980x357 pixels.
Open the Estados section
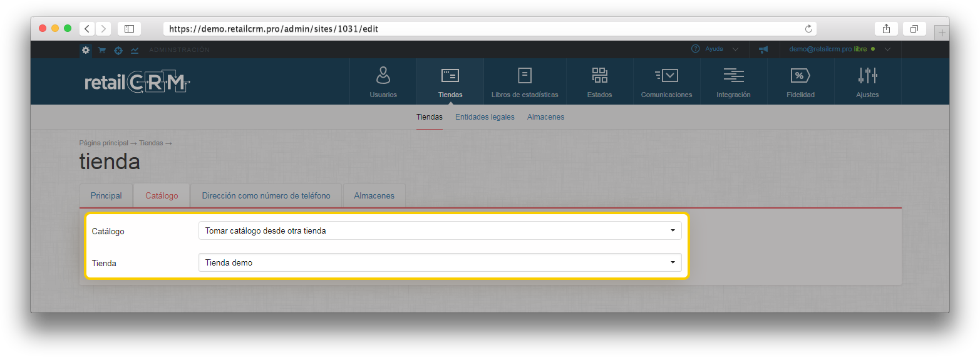click(x=600, y=82)
